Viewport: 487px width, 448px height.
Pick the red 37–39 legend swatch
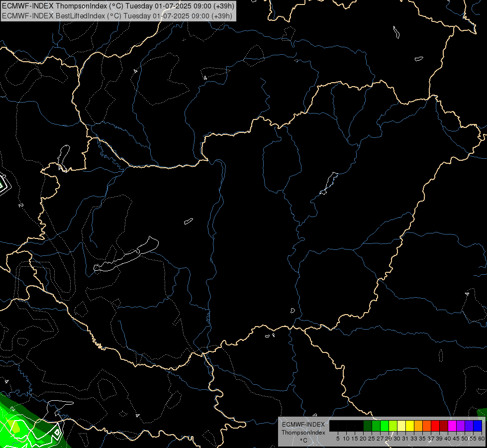pyautogui.click(x=435, y=426)
